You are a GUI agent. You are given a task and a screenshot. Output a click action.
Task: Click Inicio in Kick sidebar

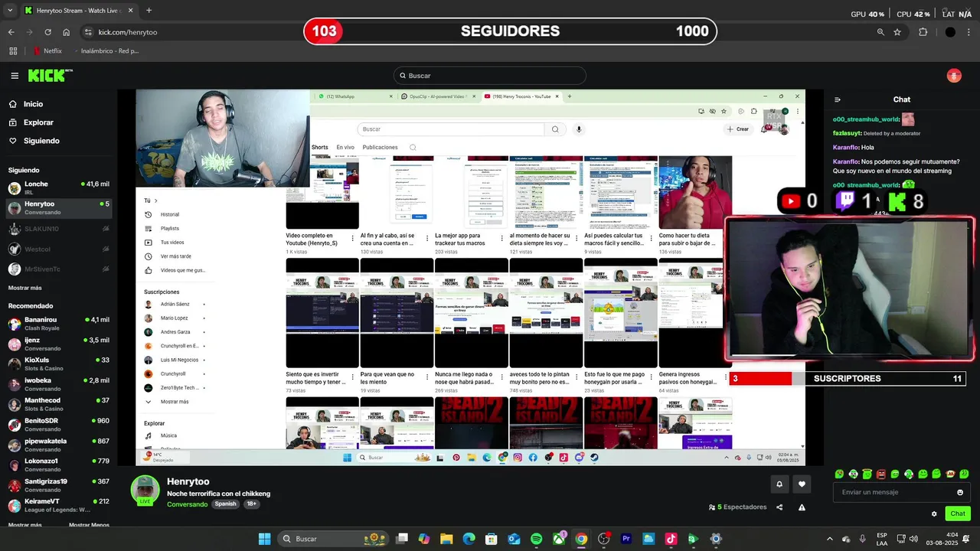click(33, 104)
